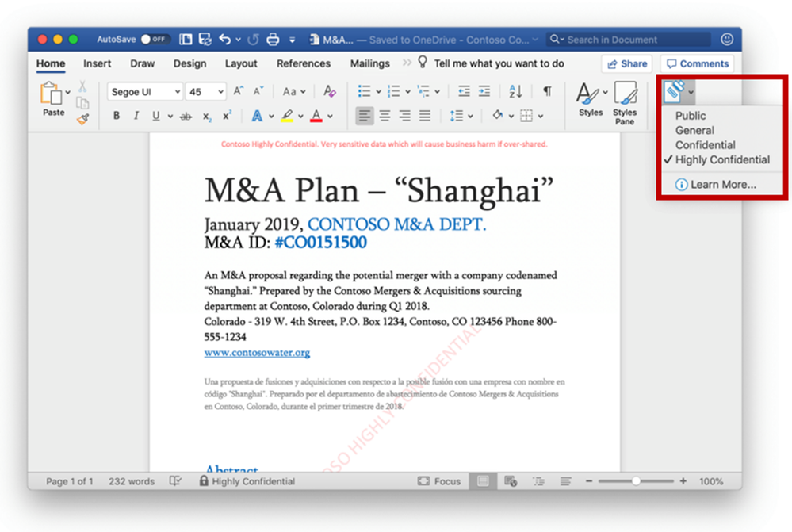Screen dimensions: 792x532
Task: Toggle bold formatting
Action: [x=117, y=116]
